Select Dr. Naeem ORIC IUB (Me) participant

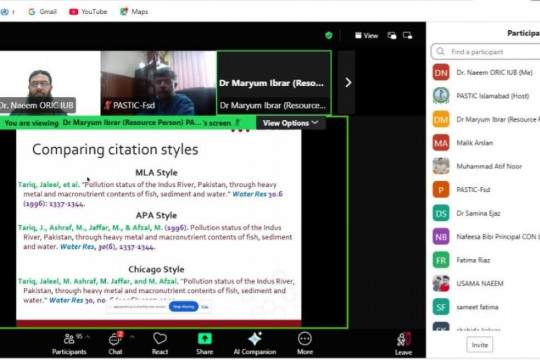click(486, 73)
